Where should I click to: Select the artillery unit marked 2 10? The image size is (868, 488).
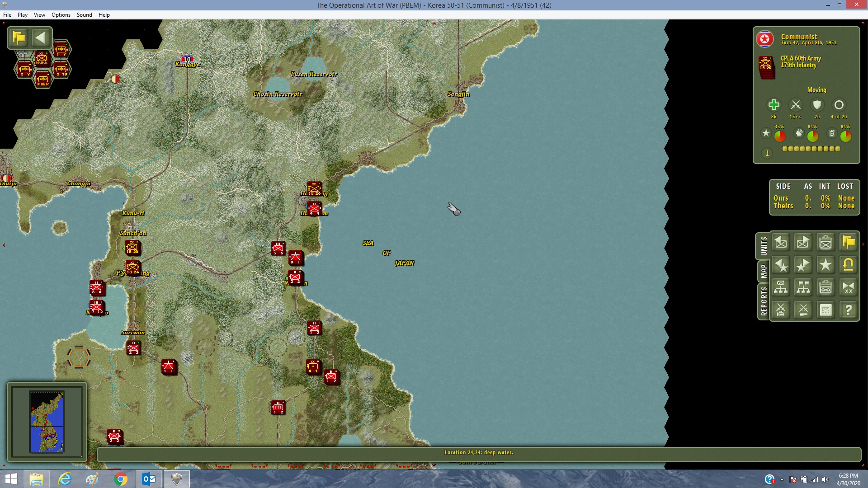point(61,70)
